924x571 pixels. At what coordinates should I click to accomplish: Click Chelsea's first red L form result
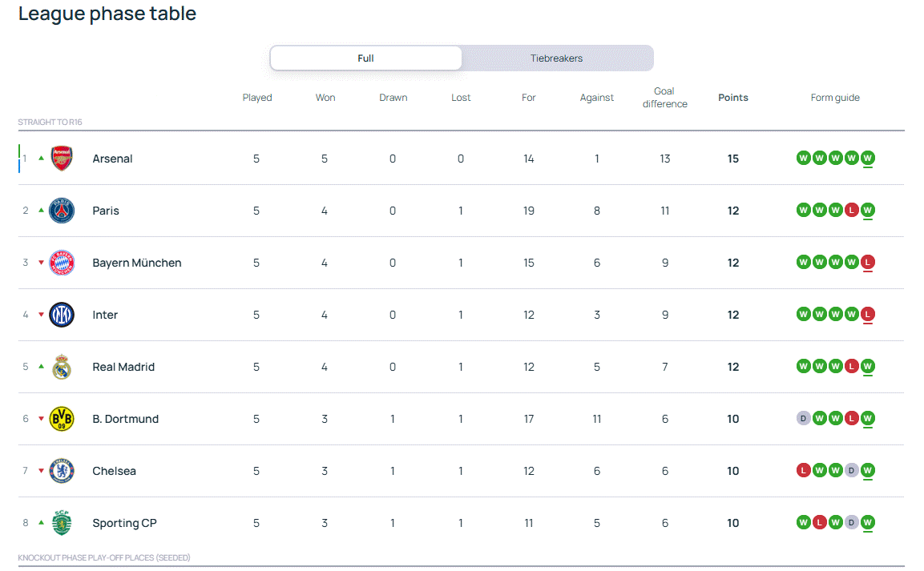(x=803, y=470)
